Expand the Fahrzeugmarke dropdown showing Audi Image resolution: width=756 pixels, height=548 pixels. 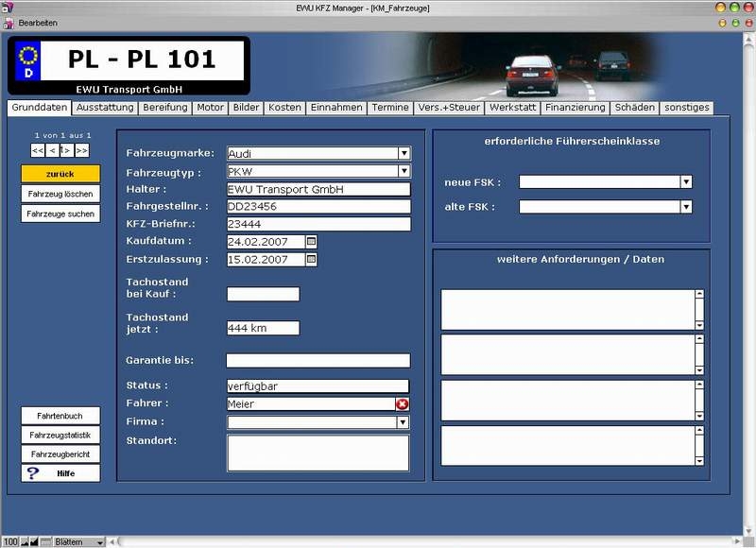click(x=404, y=153)
